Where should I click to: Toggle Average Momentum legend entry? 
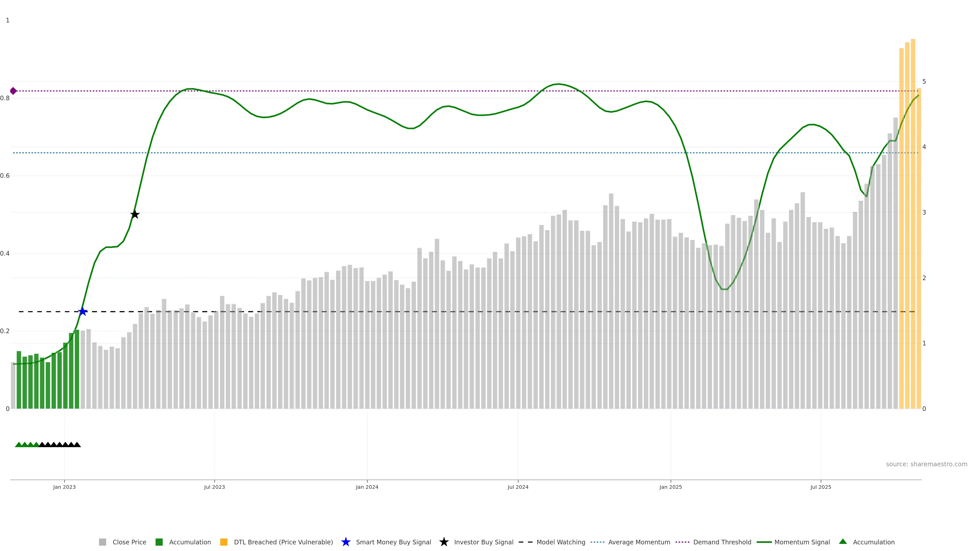639,542
